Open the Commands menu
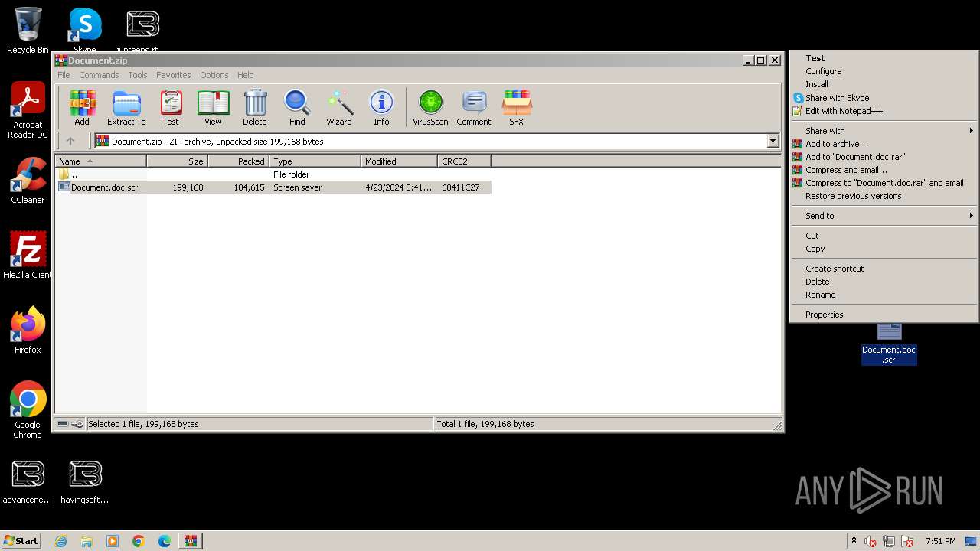 pos(99,75)
